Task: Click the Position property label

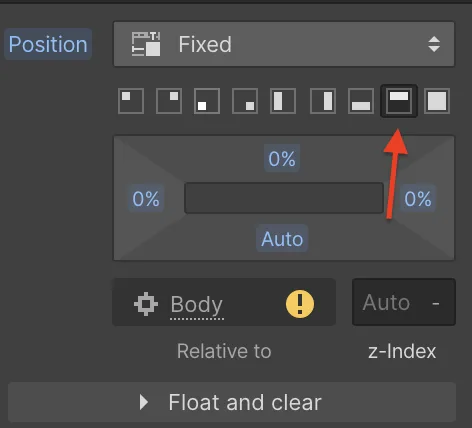Action: [x=48, y=44]
